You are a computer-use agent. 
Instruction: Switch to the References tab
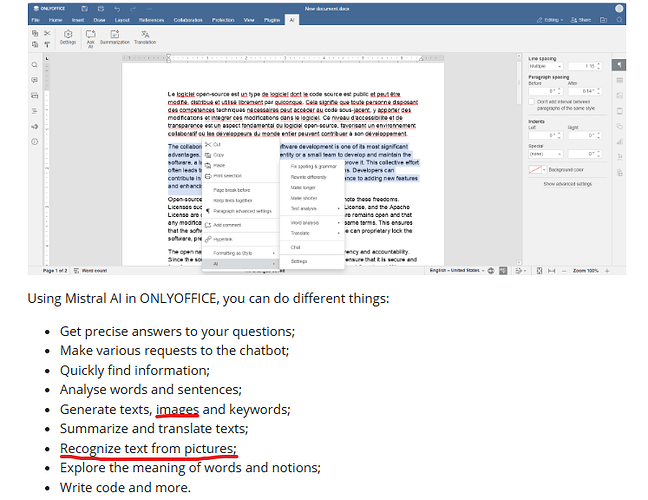tap(151, 20)
